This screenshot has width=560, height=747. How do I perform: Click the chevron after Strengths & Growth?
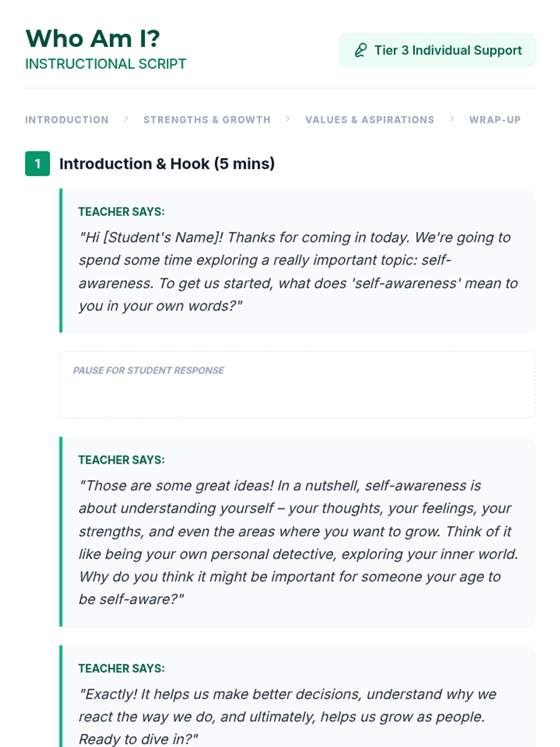[x=288, y=119]
